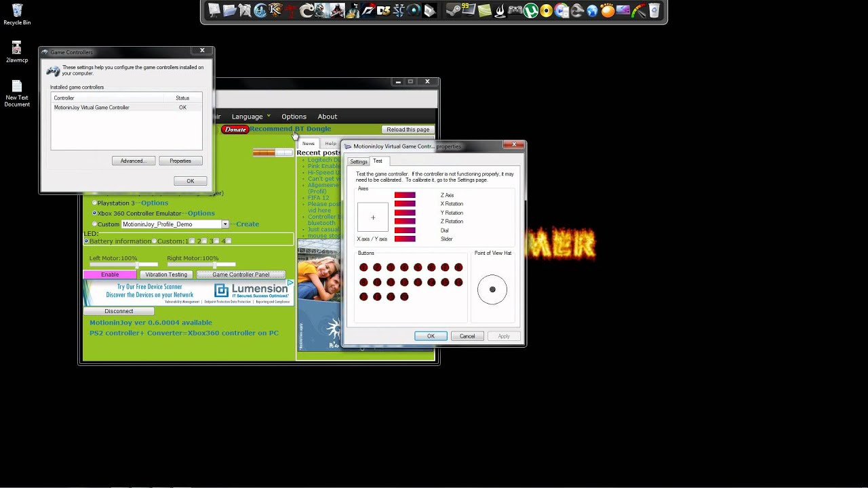Click the CD with iPod dock icon
The height and width of the screenshot is (488, 868).
[x=562, y=10]
